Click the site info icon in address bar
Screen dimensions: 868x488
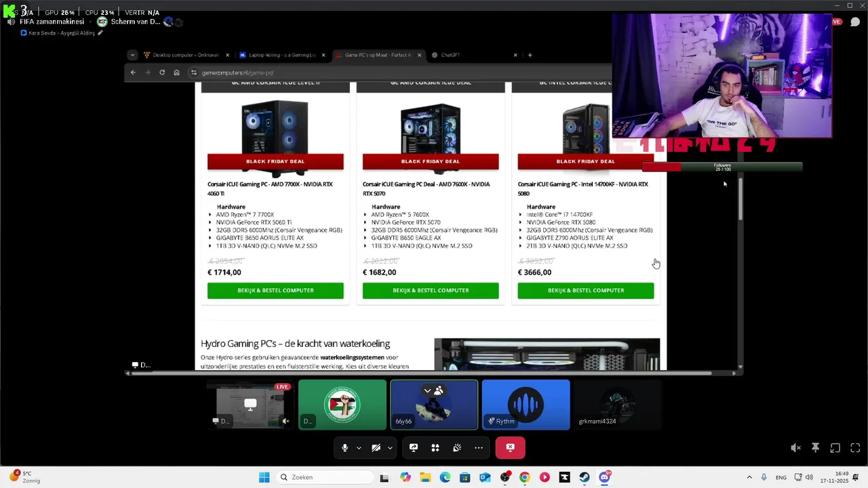point(194,73)
